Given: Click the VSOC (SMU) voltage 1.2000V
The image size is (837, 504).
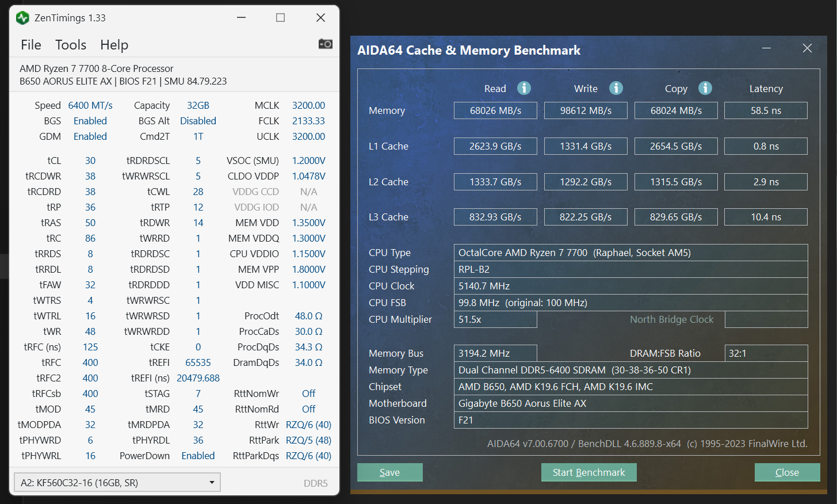Looking at the screenshot, I should (x=308, y=161).
